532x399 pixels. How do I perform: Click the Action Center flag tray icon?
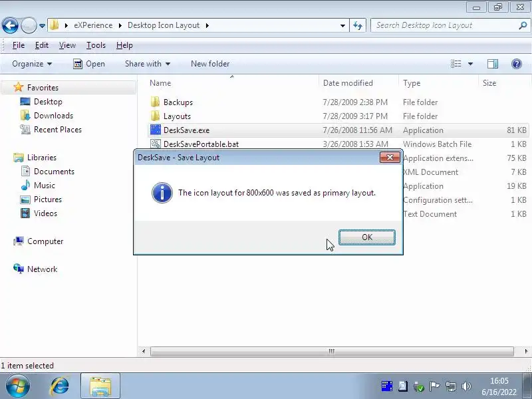pos(434,386)
